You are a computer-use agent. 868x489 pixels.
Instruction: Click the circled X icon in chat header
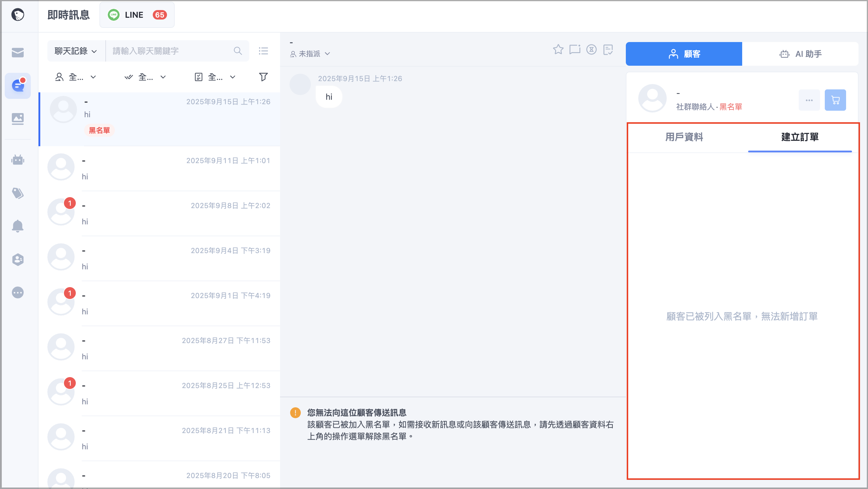[591, 49]
